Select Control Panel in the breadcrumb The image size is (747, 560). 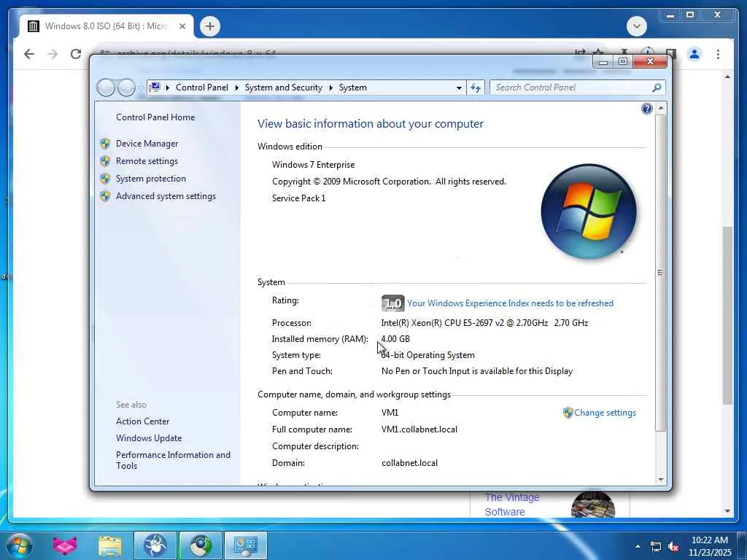pos(202,87)
